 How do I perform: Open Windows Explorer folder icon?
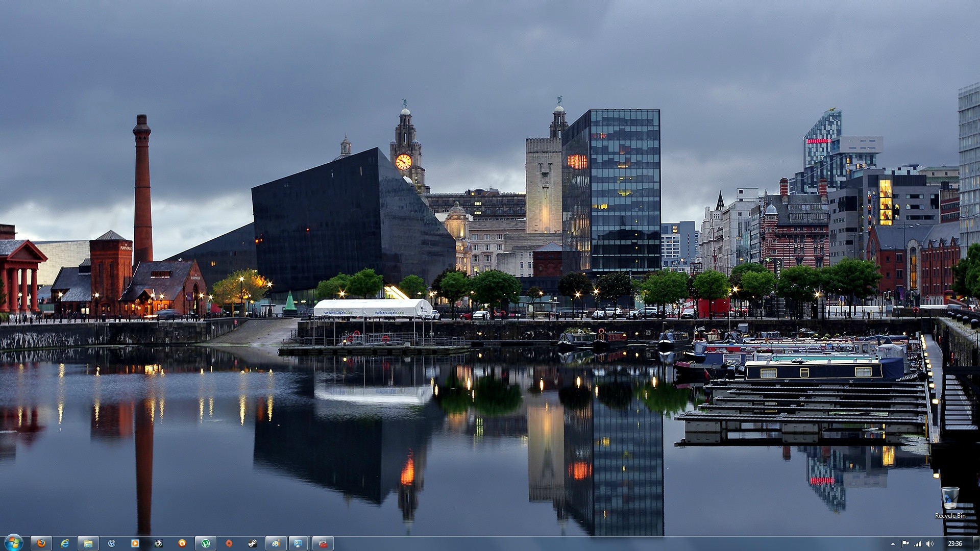click(x=88, y=543)
